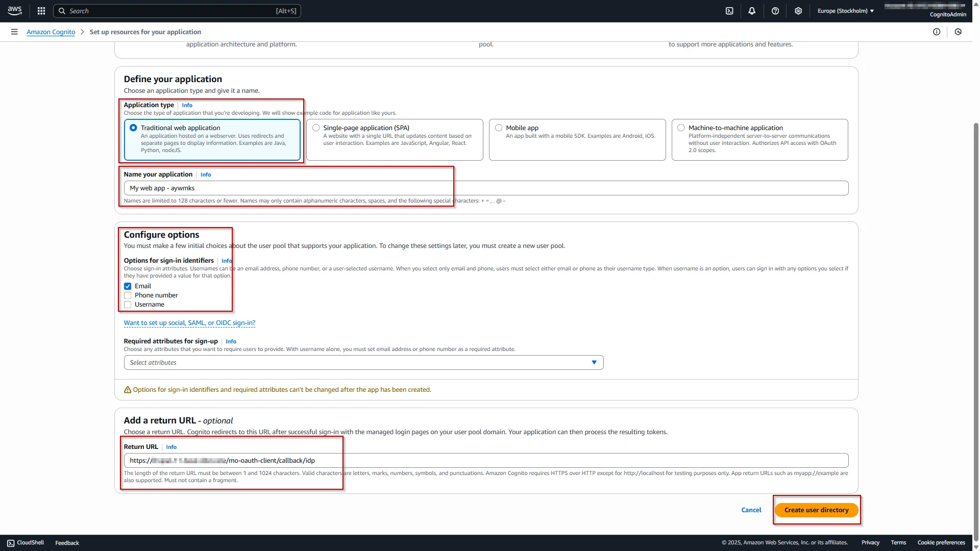The image size is (980, 551).
Task: Click the 'Add a return URL - optional' heading
Action: click(x=178, y=420)
